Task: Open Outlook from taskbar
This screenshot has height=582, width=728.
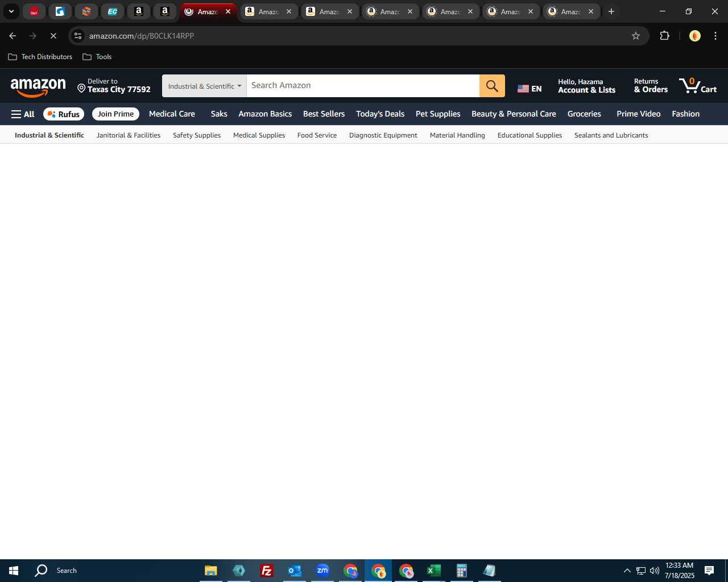Action: [x=294, y=571]
